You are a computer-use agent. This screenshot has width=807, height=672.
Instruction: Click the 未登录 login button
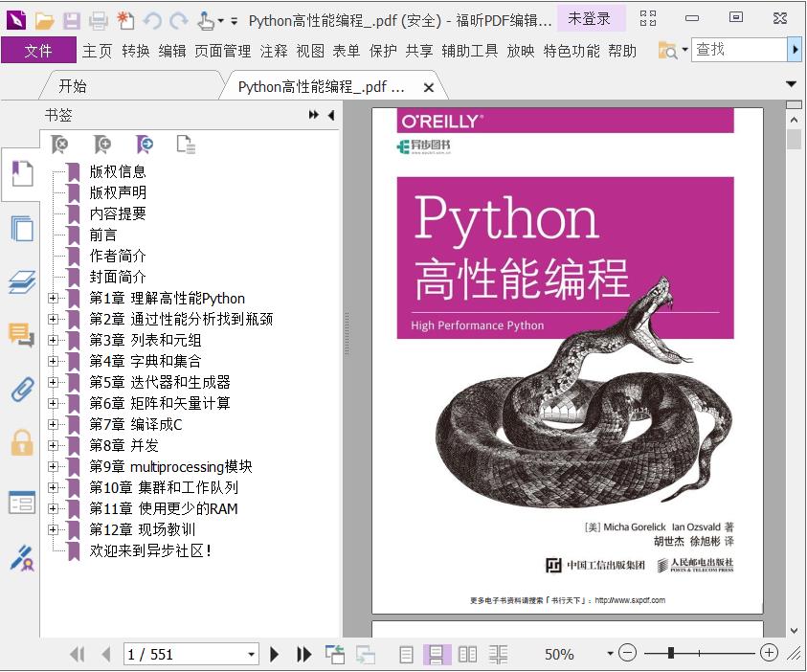click(590, 19)
